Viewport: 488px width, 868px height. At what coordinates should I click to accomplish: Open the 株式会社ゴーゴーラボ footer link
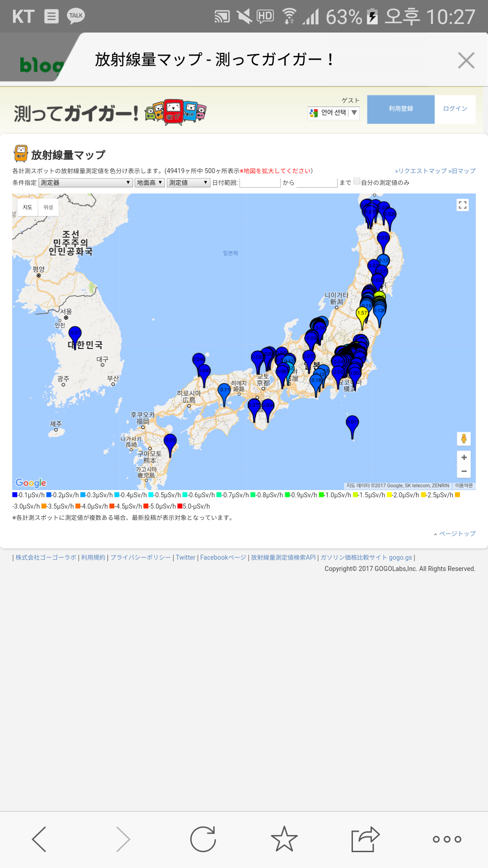click(x=46, y=557)
